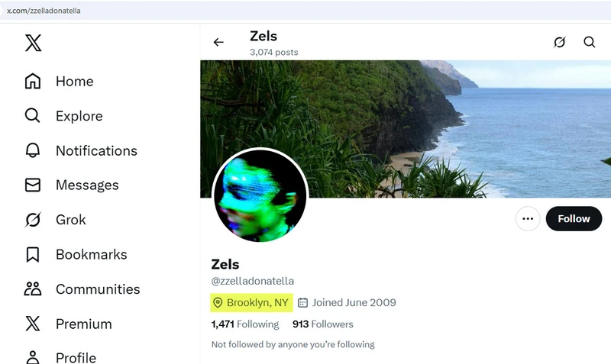611x364 pixels.
Task: Go back using the arrow icon
Action: pyautogui.click(x=218, y=43)
